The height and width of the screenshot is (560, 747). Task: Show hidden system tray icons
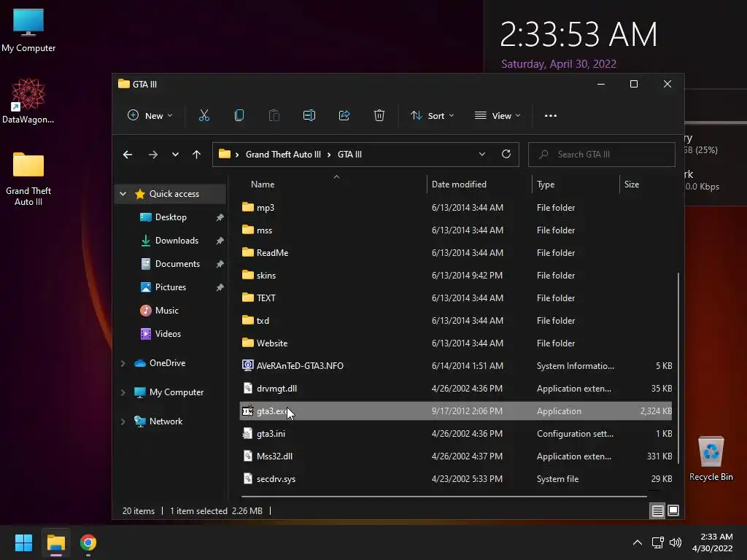[637, 542]
